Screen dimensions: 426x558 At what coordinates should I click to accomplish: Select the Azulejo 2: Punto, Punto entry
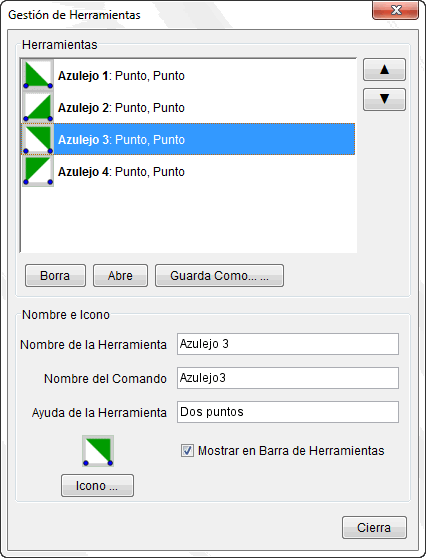(x=188, y=107)
